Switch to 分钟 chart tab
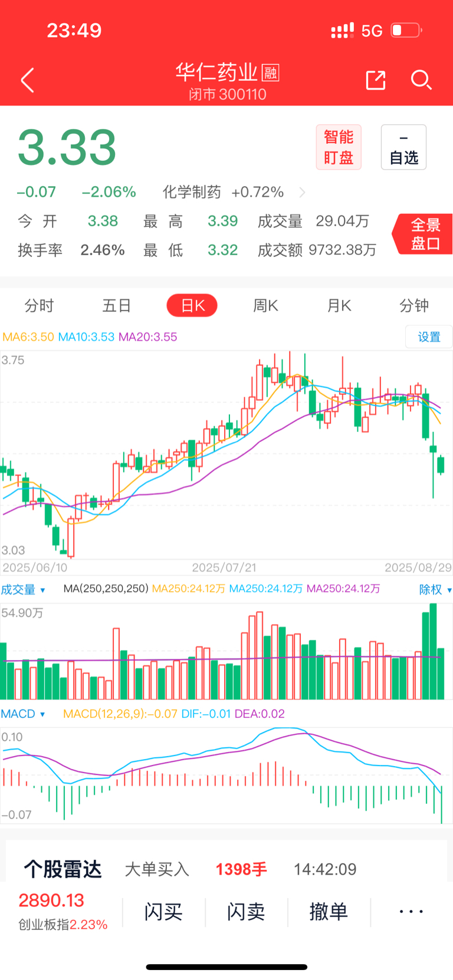The image size is (453, 980). tap(414, 306)
